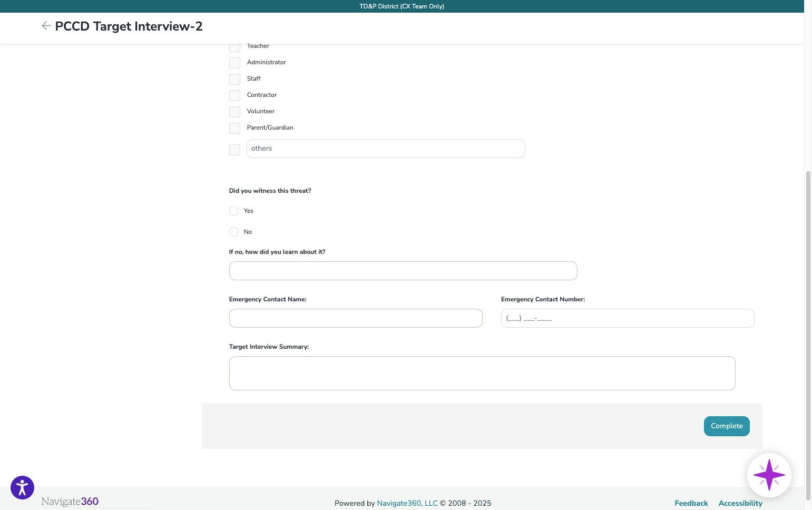Select the Contractor checkbox
Image resolution: width=812 pixels, height=510 pixels.
[234, 95]
